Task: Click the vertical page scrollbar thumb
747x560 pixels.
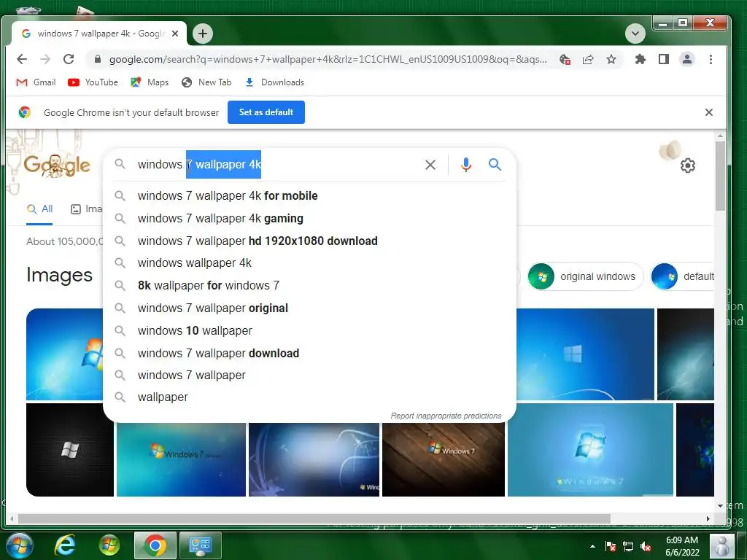Action: [720, 176]
